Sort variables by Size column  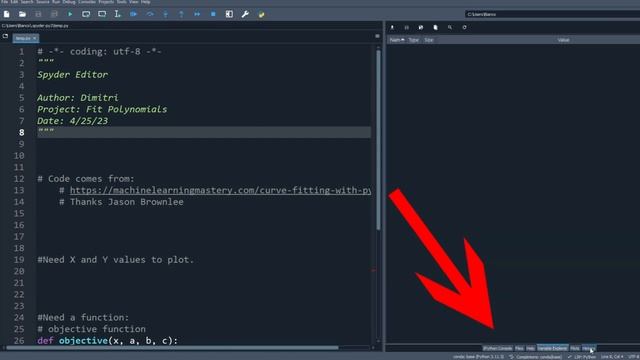(429, 40)
